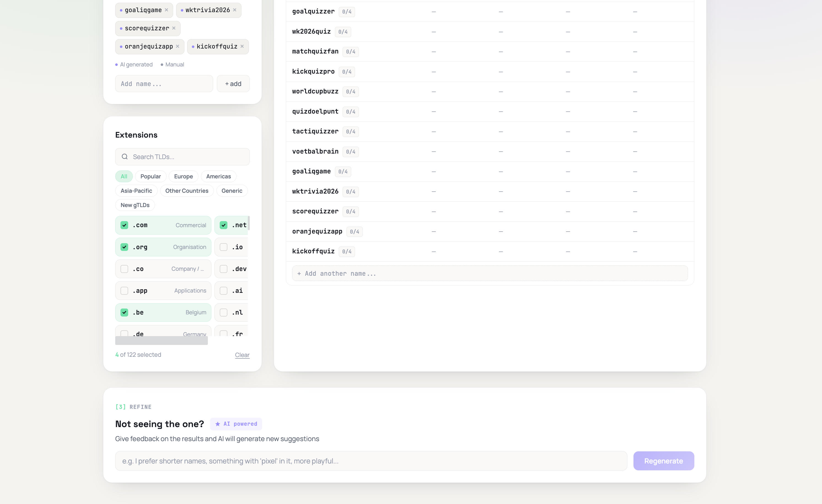Click the 4 of 122 selected text
This screenshot has height=504, width=822.
[138, 355]
